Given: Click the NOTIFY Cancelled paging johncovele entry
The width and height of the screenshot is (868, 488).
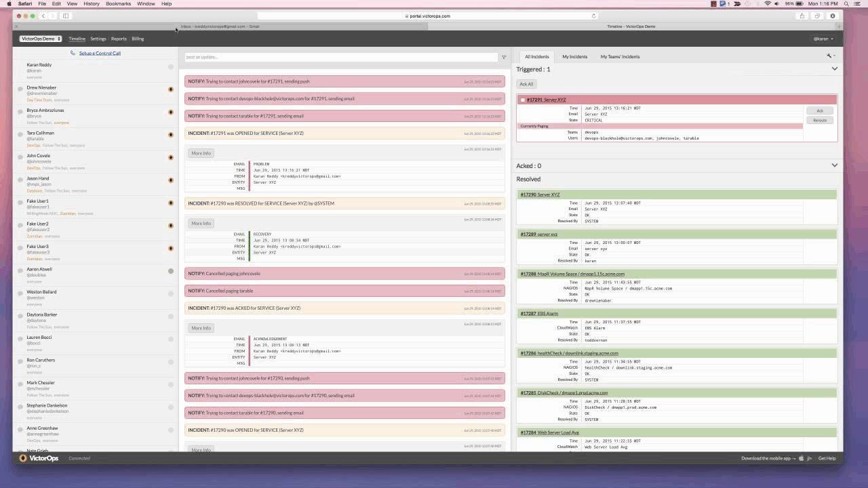Looking at the screenshot, I should click(344, 273).
